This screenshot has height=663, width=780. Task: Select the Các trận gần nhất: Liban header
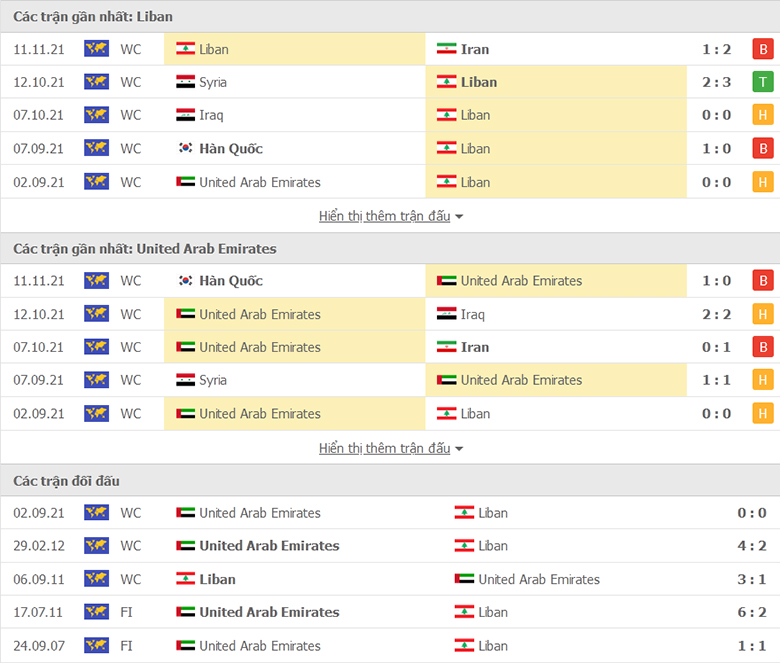click(x=92, y=17)
